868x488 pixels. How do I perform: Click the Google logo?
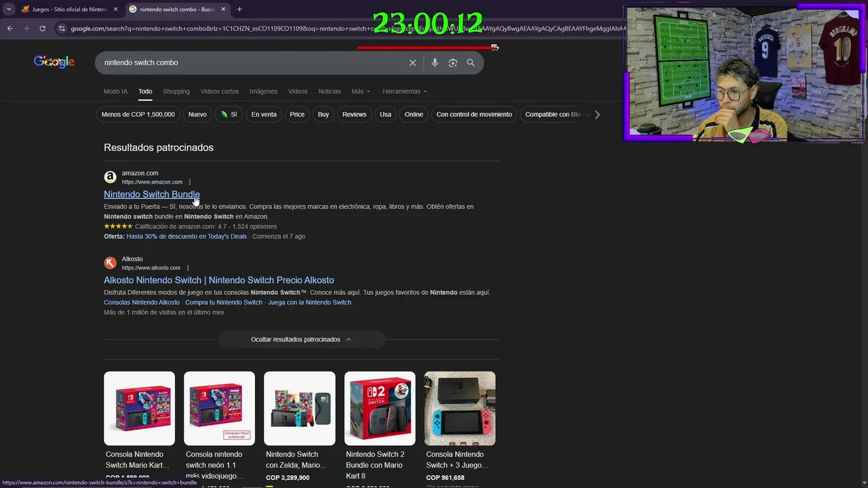tap(54, 62)
